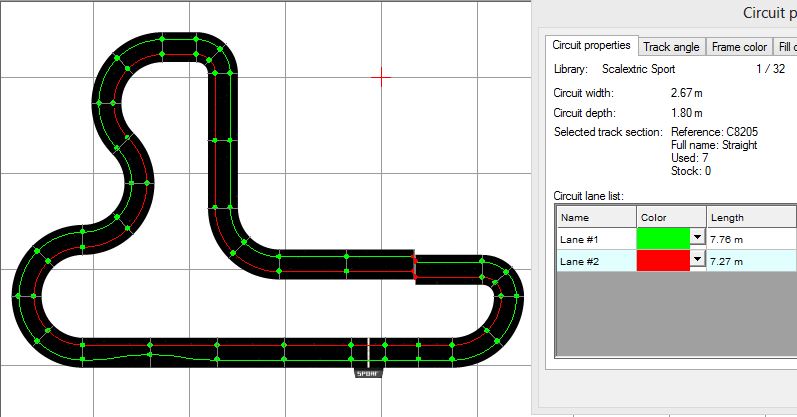
Task: Click the Color column header
Action: 671,217
